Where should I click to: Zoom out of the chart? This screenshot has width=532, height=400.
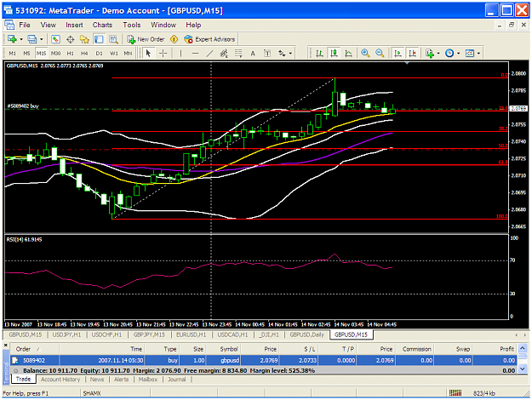pos(380,54)
